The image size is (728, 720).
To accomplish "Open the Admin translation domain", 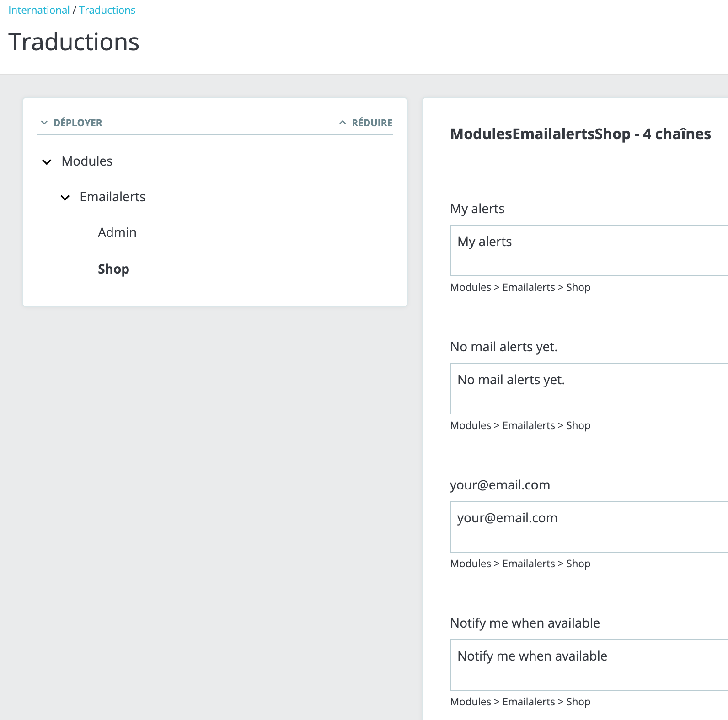I will (x=117, y=232).
